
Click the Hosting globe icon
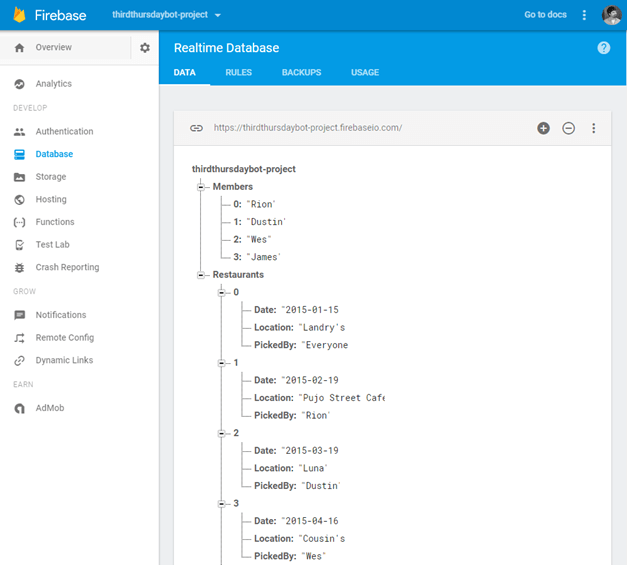coord(19,200)
